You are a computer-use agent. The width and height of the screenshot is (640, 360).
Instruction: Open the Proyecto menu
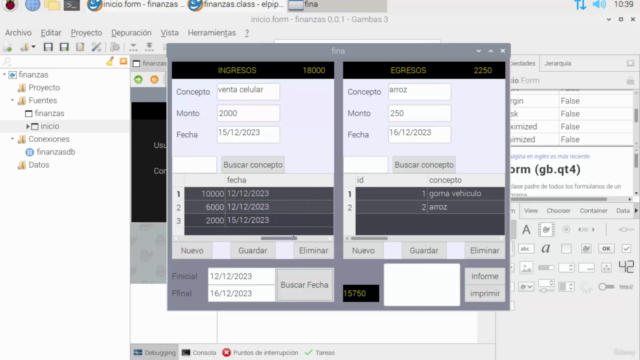click(x=86, y=33)
